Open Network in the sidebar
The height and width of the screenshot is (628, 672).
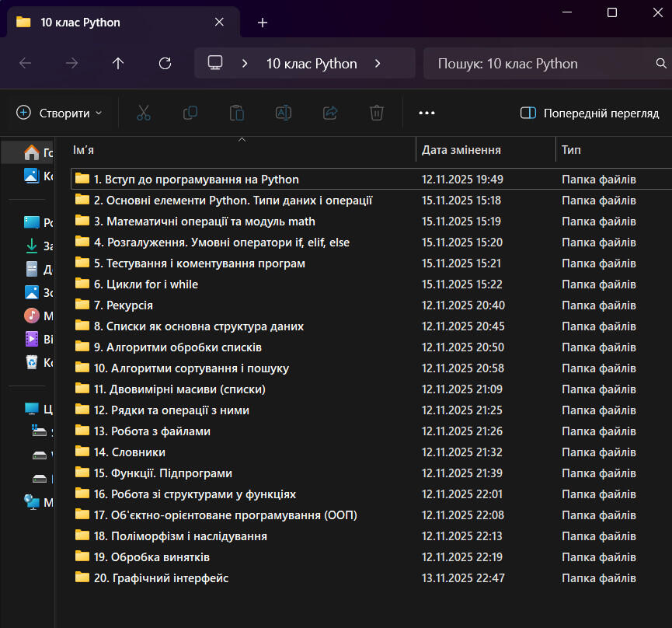(38, 502)
